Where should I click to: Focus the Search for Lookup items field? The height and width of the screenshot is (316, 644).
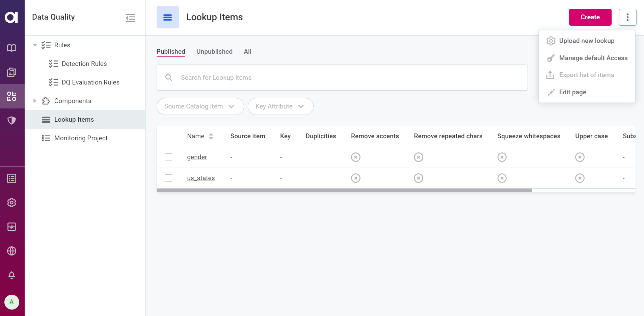[x=342, y=78]
